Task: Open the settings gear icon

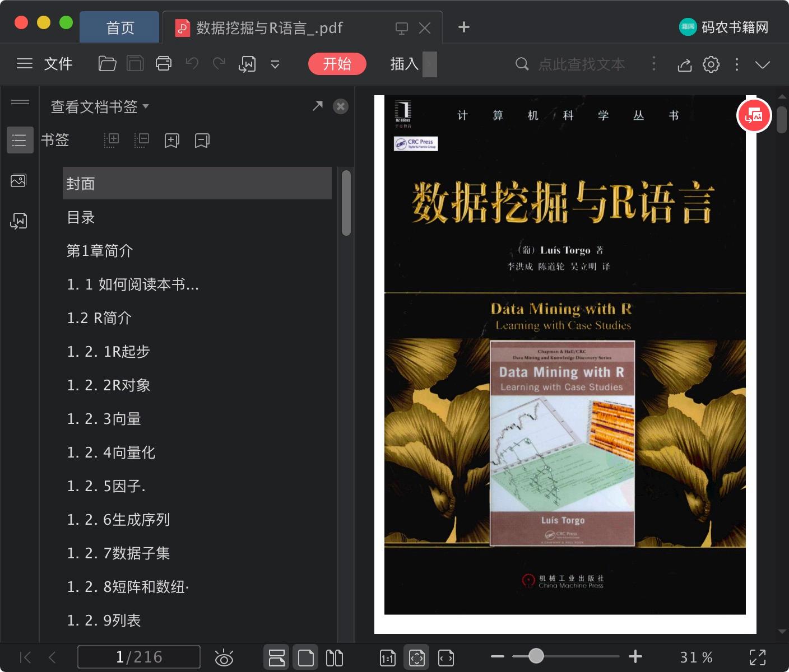Action: point(711,64)
